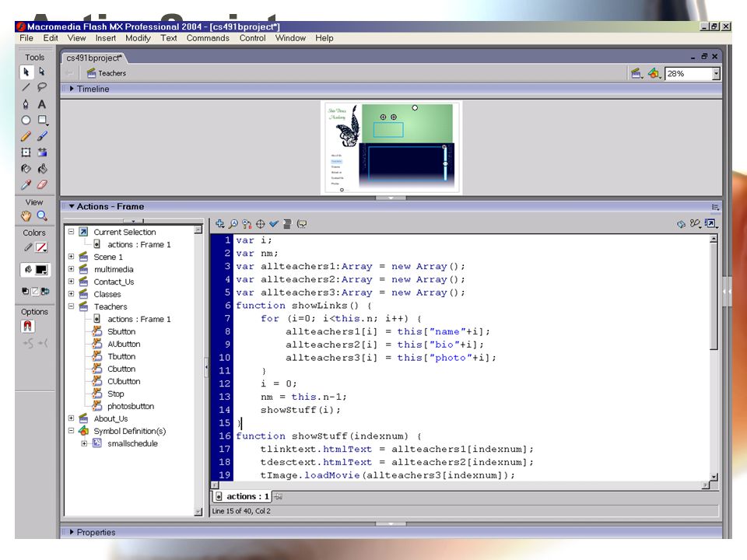Open Find in the Actions toolbar
The image size is (747, 560).
pyautogui.click(x=233, y=223)
